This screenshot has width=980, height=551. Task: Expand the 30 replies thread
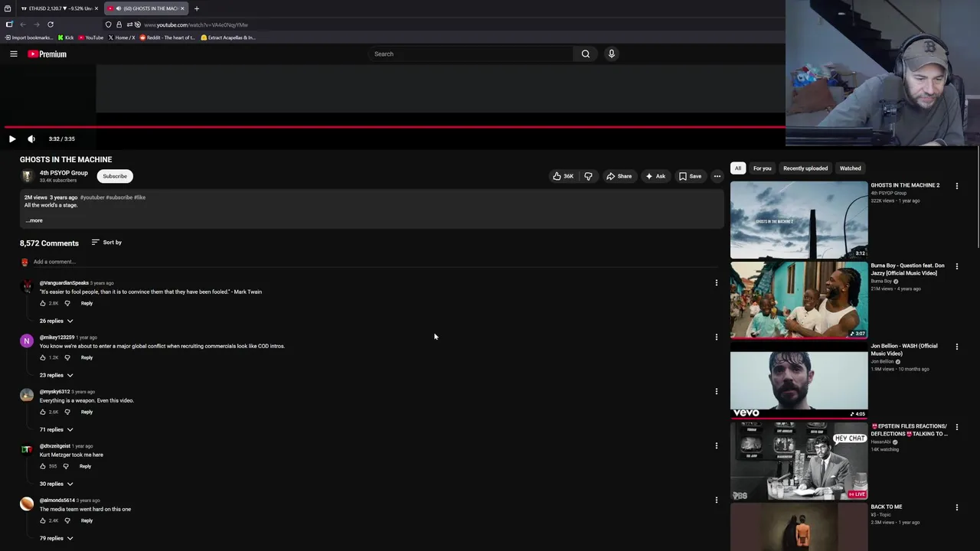[56, 484]
